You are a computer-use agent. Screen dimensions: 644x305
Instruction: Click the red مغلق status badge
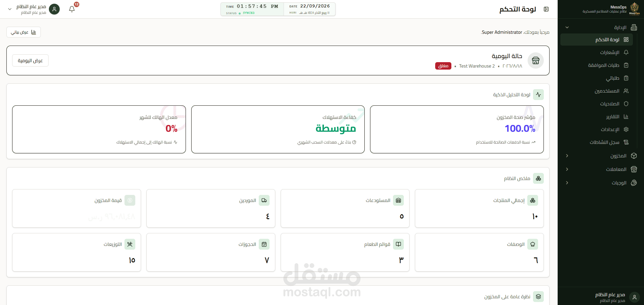coord(443,66)
